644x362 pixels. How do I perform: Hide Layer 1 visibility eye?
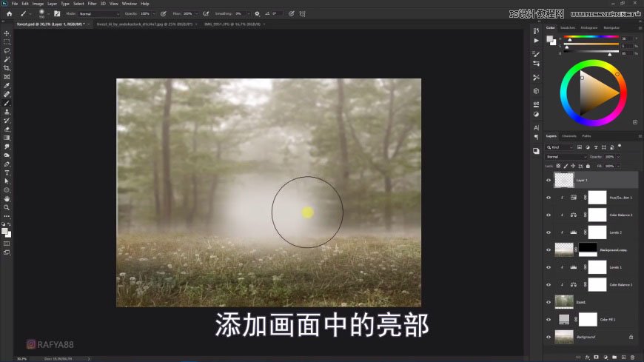coord(549,180)
